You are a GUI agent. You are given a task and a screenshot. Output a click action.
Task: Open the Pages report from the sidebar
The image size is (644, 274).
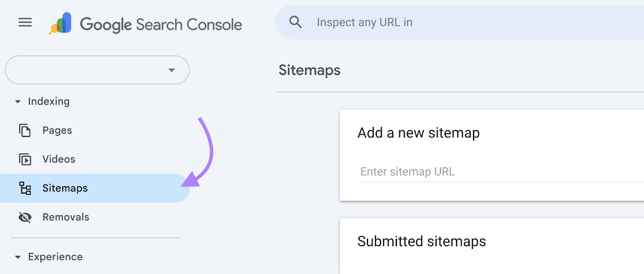click(x=57, y=130)
